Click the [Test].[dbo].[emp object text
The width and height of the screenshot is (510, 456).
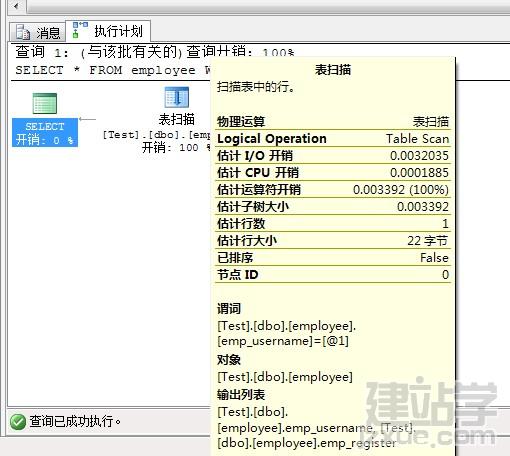[x=157, y=135]
